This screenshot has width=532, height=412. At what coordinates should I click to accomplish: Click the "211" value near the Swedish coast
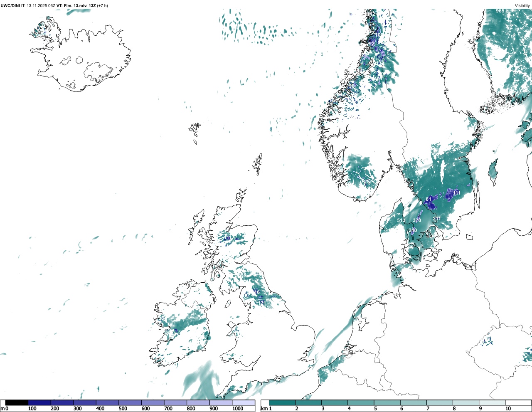[437, 219]
